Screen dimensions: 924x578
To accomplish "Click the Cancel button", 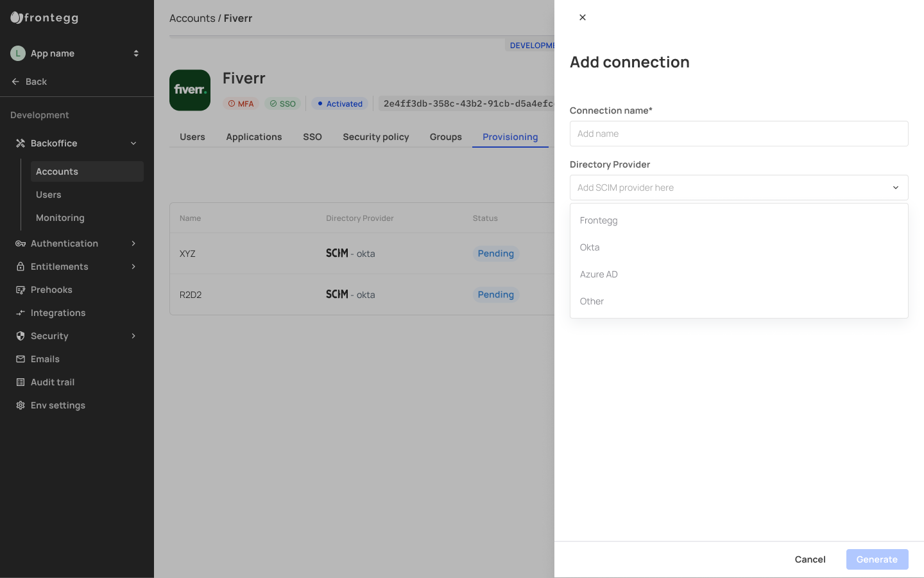I will point(810,559).
